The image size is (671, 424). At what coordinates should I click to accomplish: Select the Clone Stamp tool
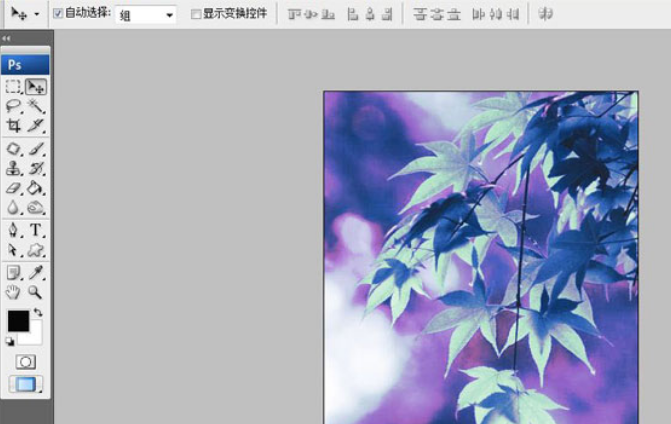coord(13,169)
